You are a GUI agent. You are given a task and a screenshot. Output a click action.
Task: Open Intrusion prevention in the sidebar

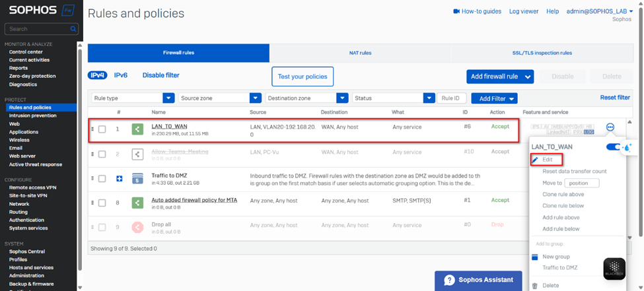pos(33,115)
